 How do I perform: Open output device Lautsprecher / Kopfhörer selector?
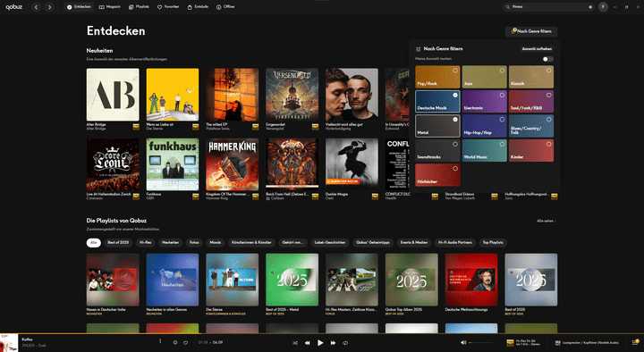coord(588,342)
